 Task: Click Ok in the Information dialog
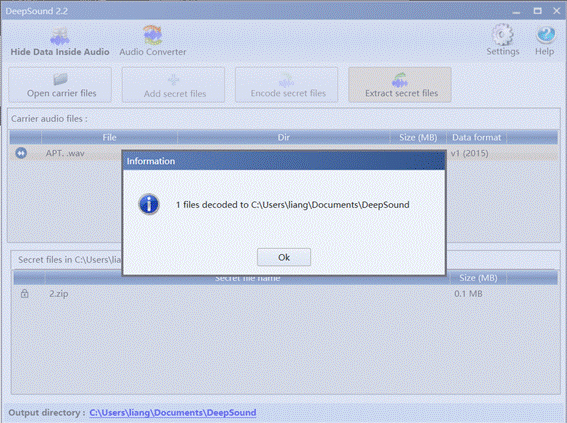(284, 257)
